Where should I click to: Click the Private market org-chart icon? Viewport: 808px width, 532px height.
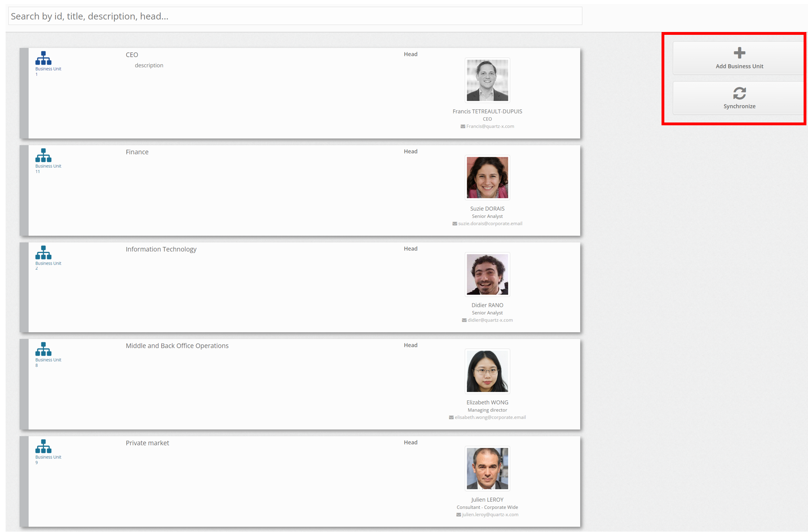coord(43,447)
